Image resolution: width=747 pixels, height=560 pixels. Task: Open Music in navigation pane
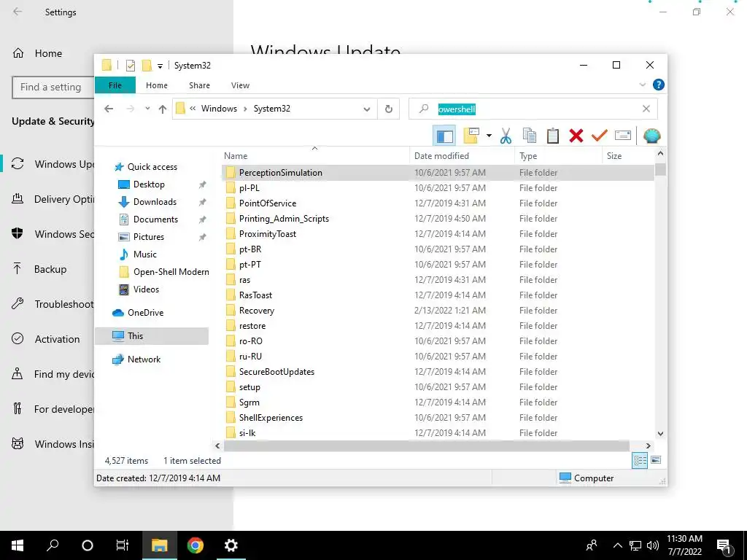(x=144, y=254)
